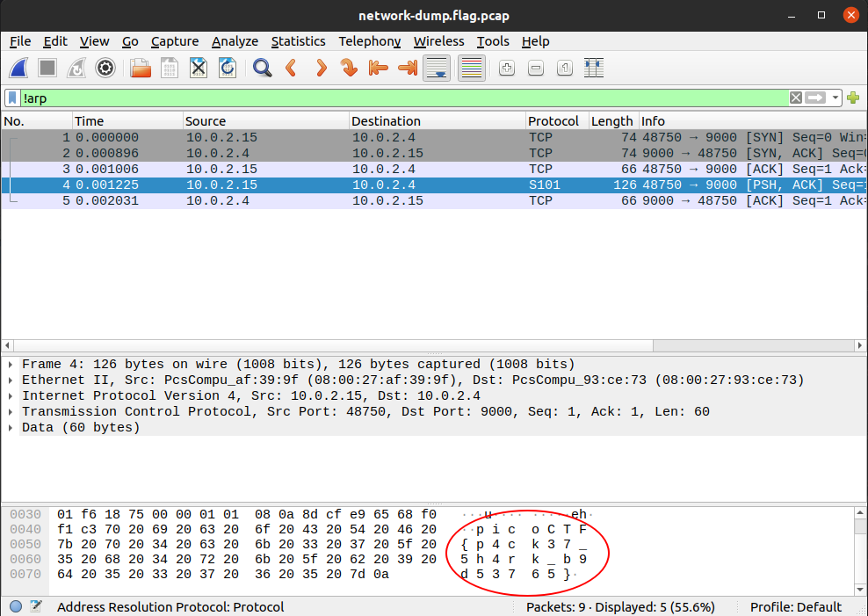Open the display filter history dropdown
The image size is (868, 616).
[835, 98]
